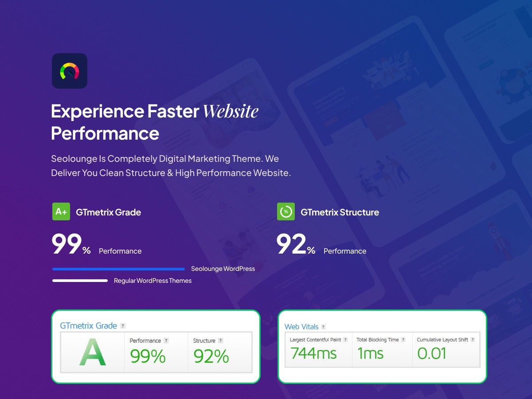Screen dimensions: 532x399
Task: Click the green percent circle icon
Action: [286, 211]
